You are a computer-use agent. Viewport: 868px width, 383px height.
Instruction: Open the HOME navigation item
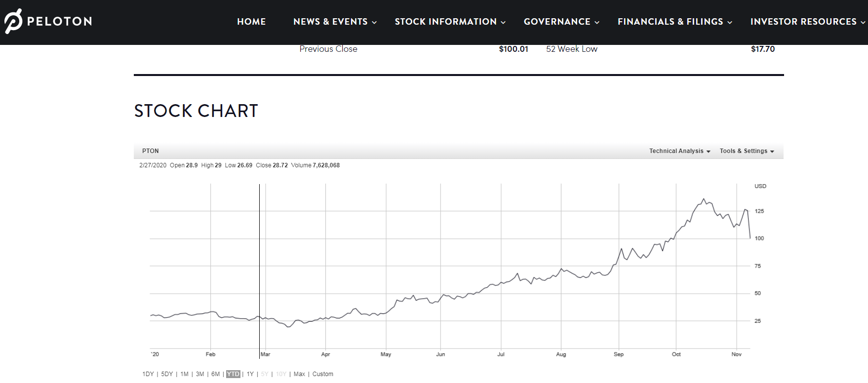(x=251, y=22)
